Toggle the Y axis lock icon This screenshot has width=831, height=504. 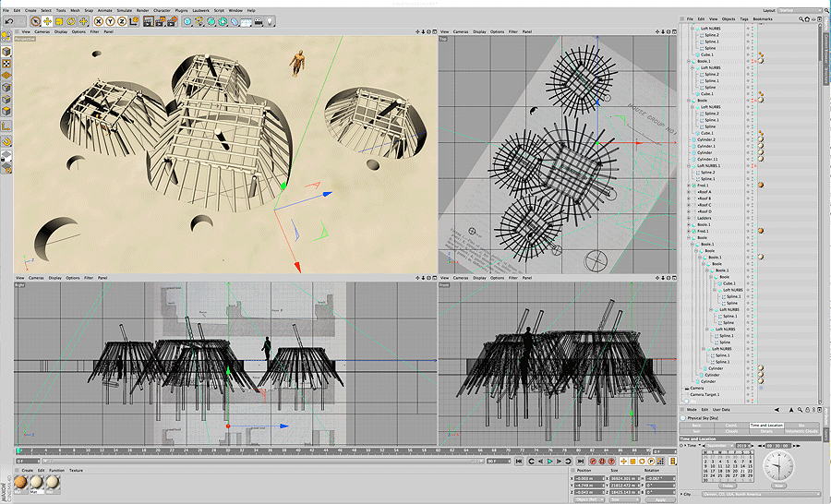[109, 20]
